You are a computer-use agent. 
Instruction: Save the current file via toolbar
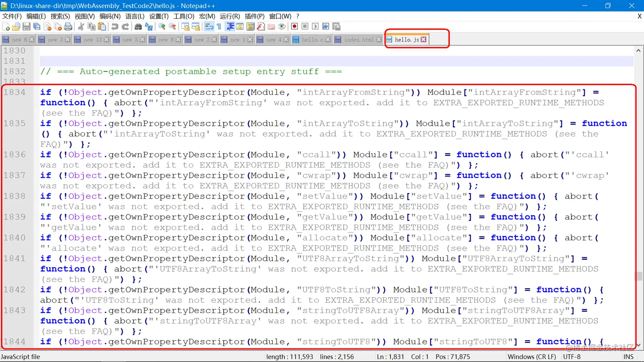(26, 26)
